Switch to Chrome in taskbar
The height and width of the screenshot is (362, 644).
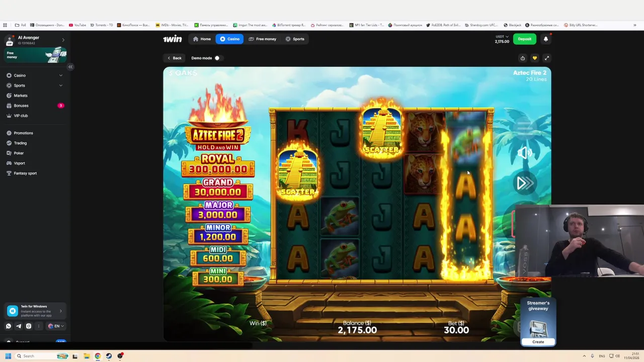tap(98, 356)
